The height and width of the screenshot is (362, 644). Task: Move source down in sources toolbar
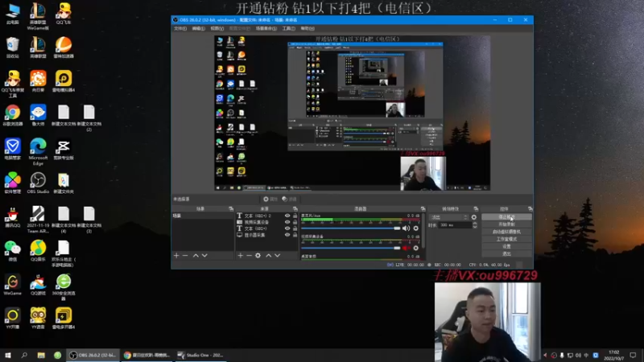click(x=277, y=255)
